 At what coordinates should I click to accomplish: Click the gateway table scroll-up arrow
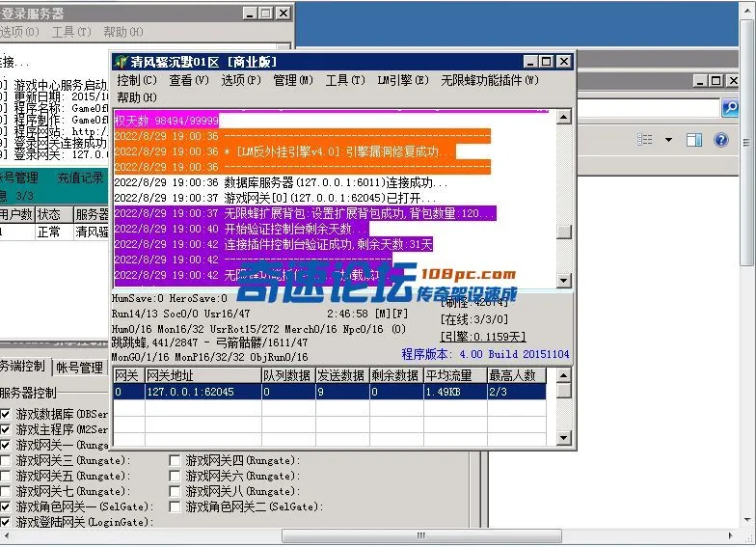[x=563, y=374]
